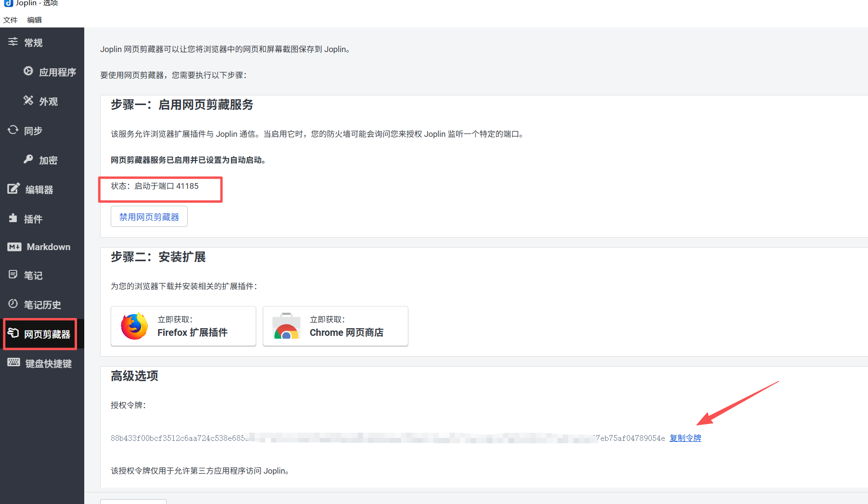Select the 编辑器 settings section label
The image size is (868, 504).
[x=39, y=190]
